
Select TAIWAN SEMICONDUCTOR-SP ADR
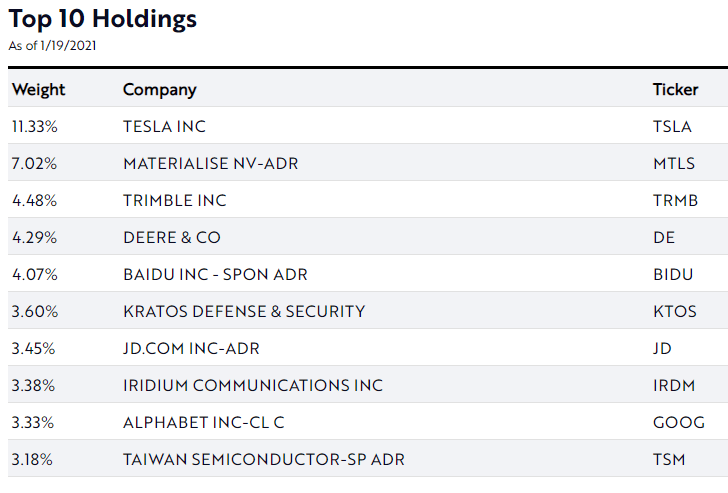point(264,459)
